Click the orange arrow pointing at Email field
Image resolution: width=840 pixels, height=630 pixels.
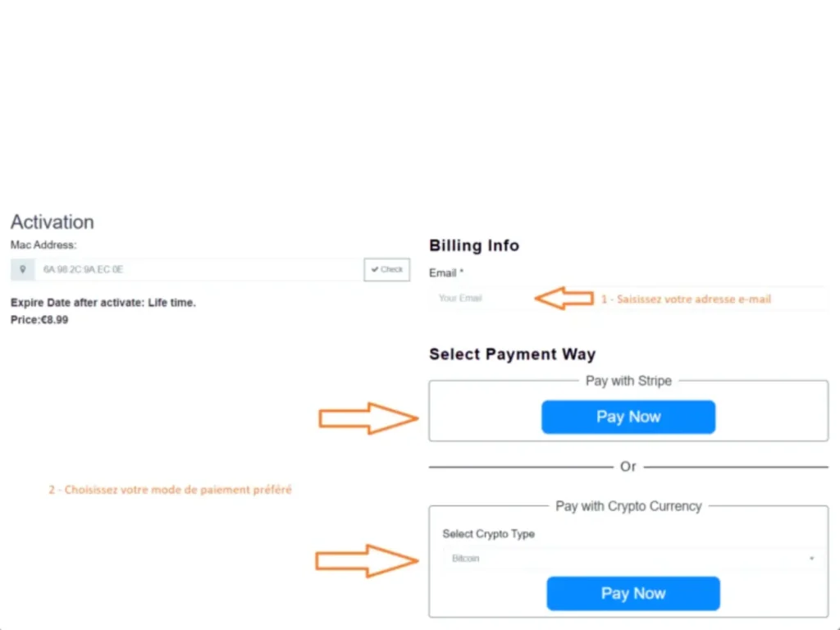[564, 298]
